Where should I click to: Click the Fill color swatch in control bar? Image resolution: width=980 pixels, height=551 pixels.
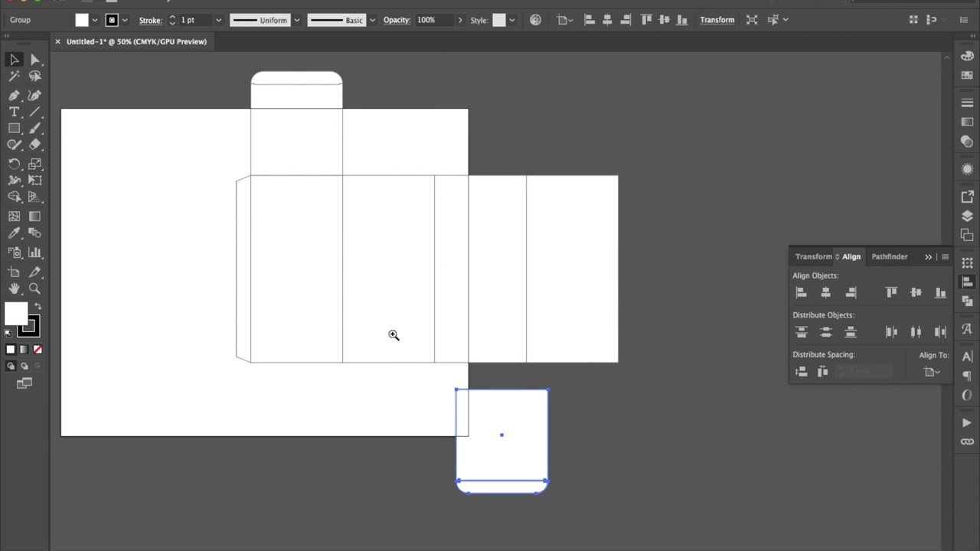(x=82, y=20)
